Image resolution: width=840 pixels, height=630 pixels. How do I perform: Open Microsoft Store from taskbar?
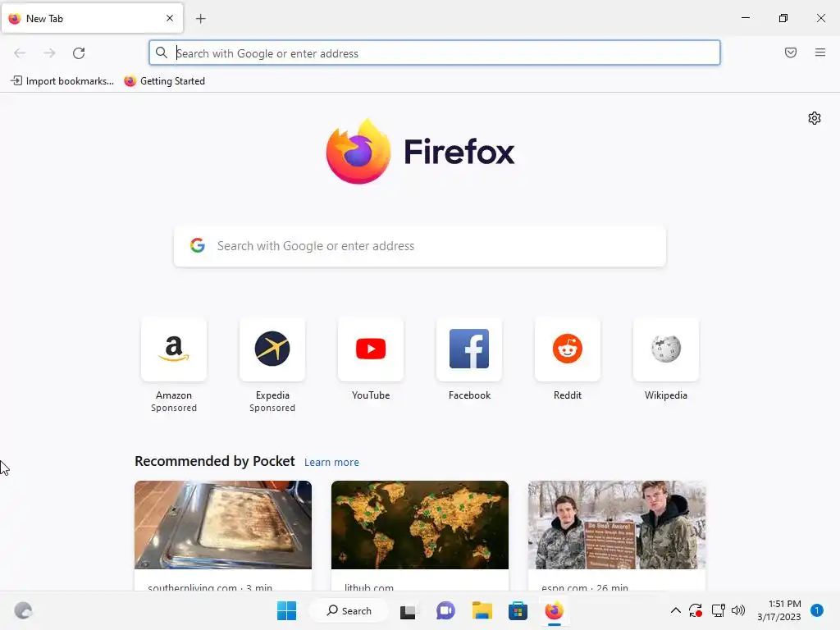click(518, 610)
